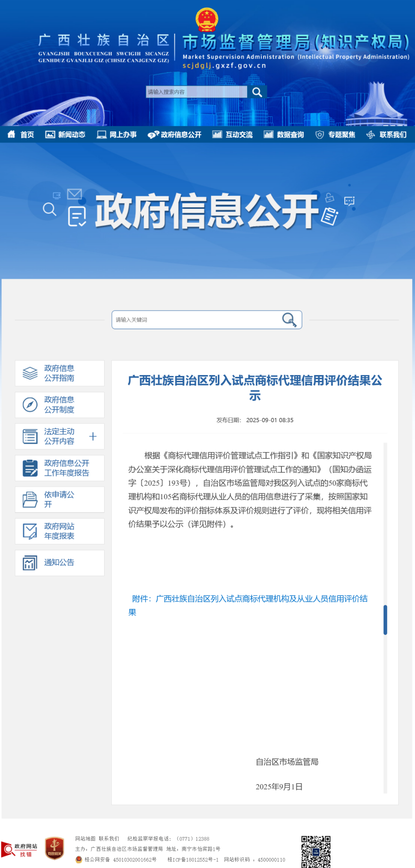
Task: Open the 政府信息公开制度 compass icon
Action: coord(30,405)
